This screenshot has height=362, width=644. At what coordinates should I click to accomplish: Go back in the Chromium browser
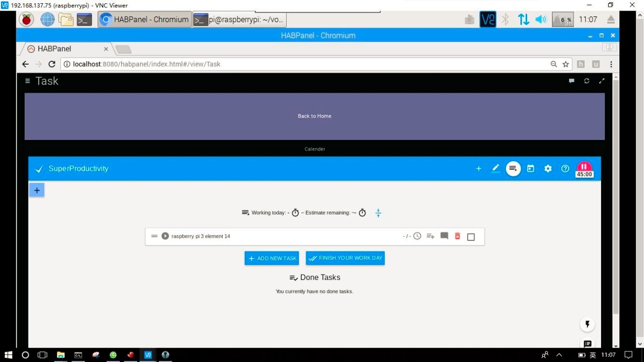(x=26, y=64)
